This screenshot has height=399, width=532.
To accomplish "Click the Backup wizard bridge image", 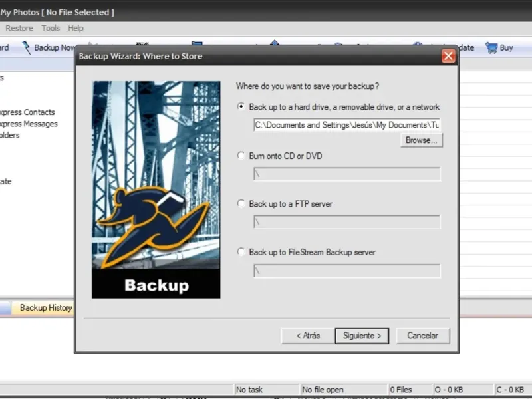I will (x=156, y=190).
